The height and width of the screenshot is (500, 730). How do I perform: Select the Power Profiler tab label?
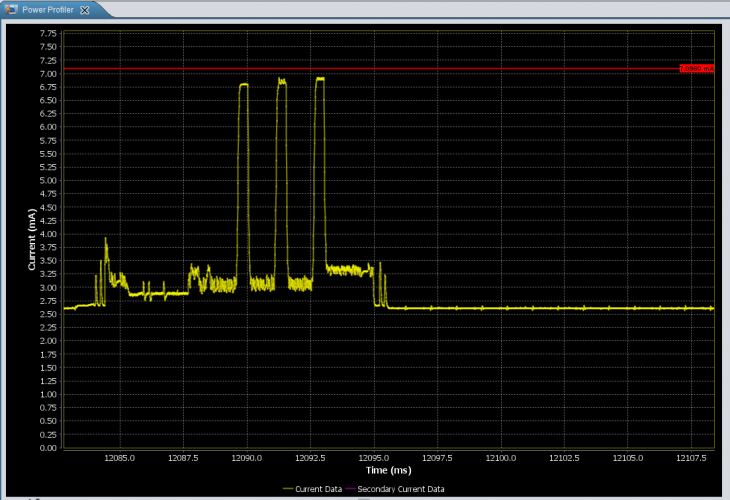49,9
